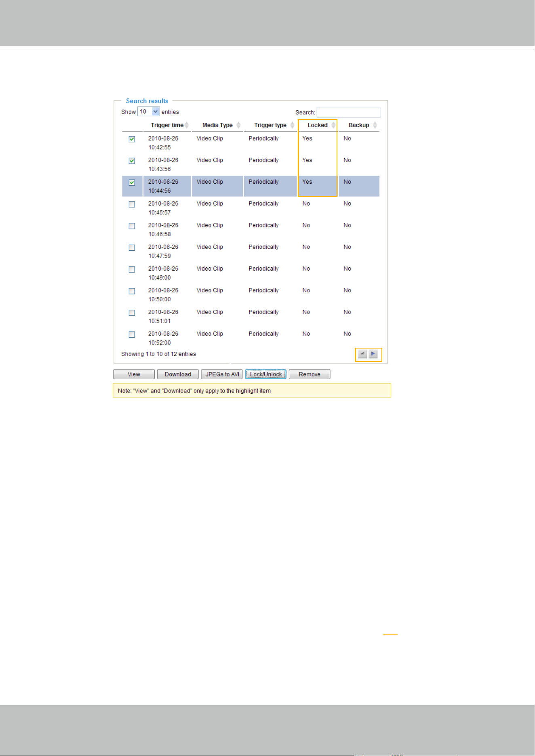Select the 2010-08-26 10:47:59 trigger time
This screenshot has height=756, width=535.
(x=163, y=252)
